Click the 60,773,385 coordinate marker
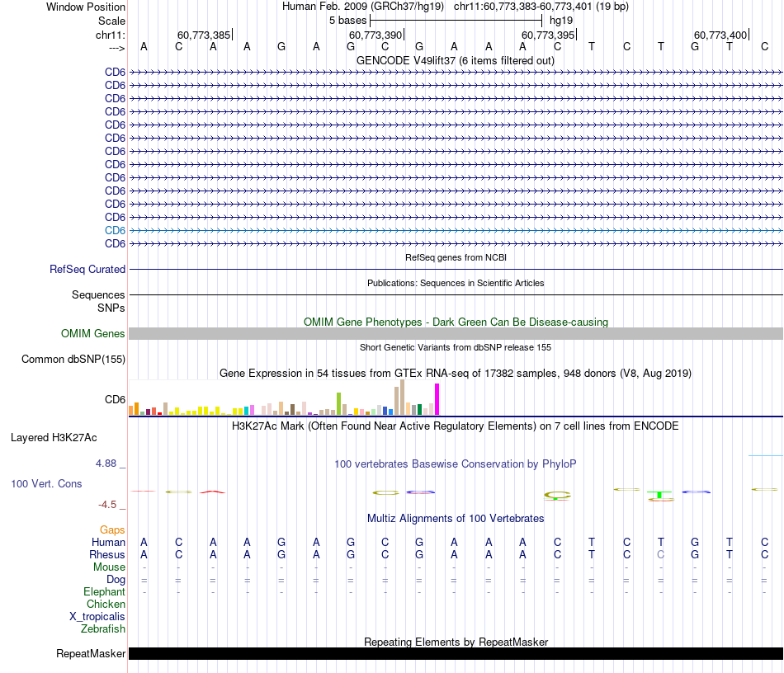 pyautogui.click(x=204, y=35)
